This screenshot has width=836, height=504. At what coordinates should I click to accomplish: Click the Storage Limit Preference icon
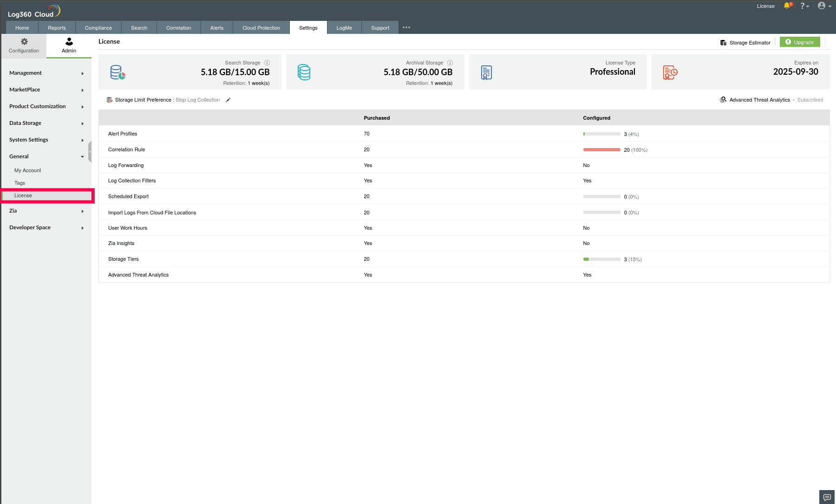coord(110,100)
